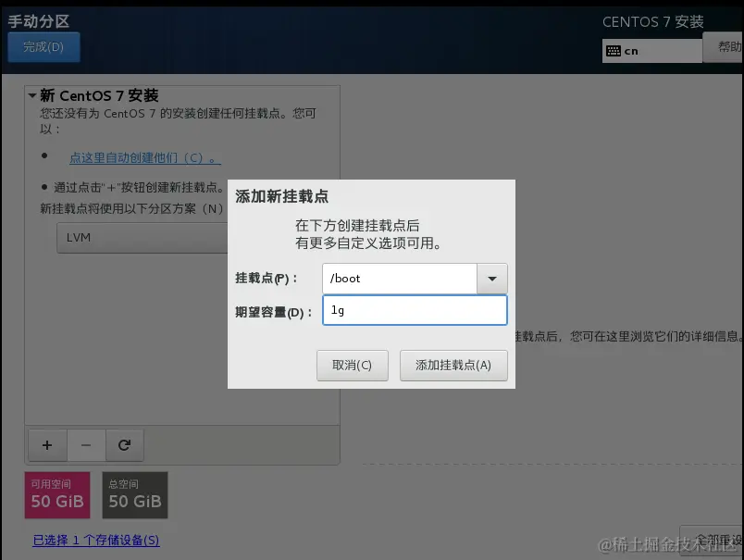Collapse the 新 CentOS 7 安装 section
The height and width of the screenshot is (560, 744).
(32, 95)
